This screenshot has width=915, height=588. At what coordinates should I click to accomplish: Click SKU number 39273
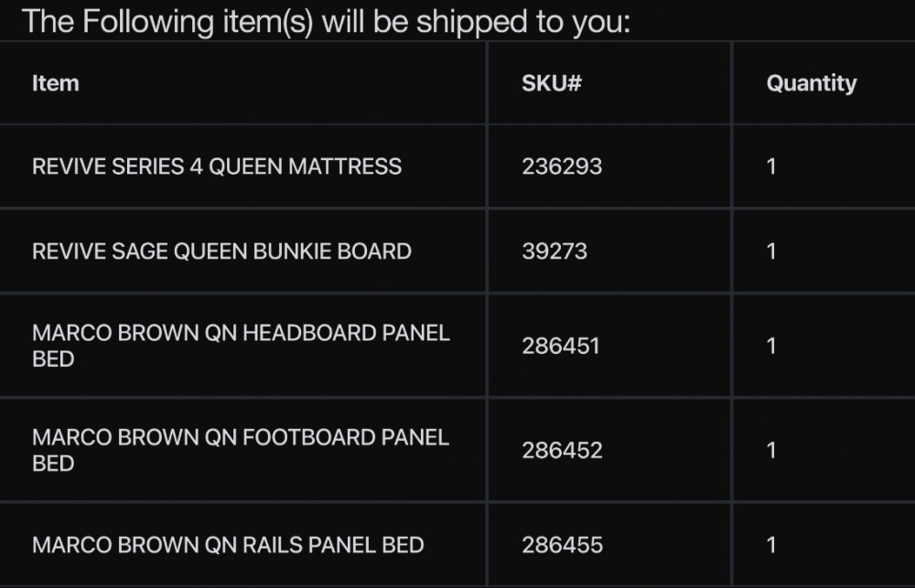coord(554,251)
